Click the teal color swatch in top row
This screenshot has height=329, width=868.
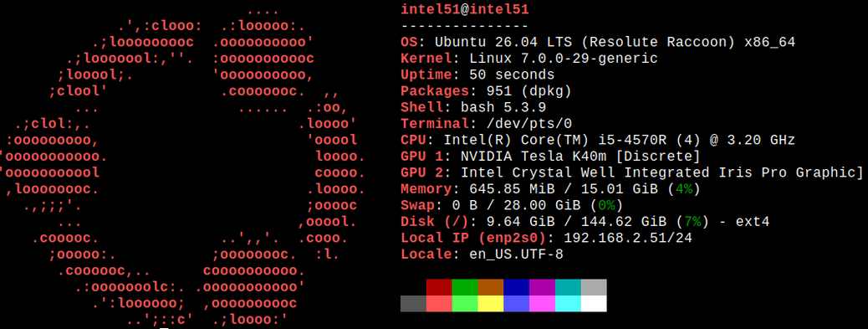568,287
